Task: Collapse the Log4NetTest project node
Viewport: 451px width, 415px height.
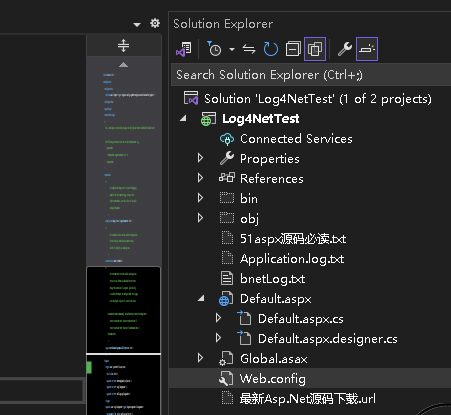Action: coord(183,118)
